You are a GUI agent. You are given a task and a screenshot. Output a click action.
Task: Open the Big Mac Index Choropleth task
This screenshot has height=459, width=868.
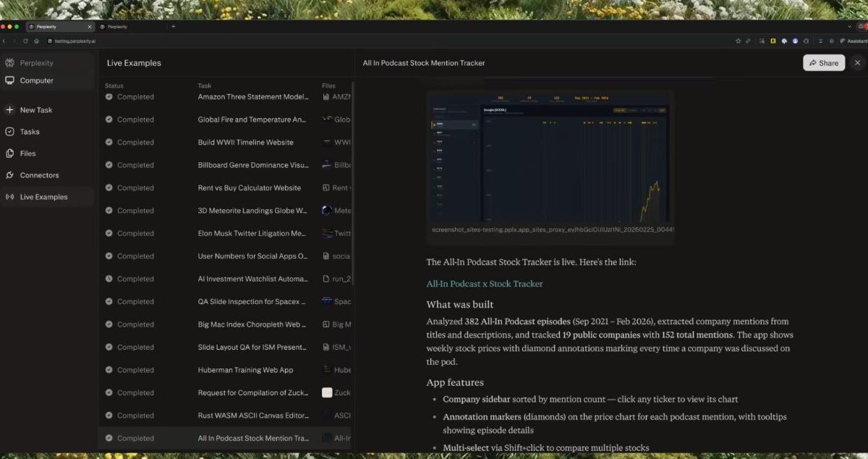(x=253, y=324)
